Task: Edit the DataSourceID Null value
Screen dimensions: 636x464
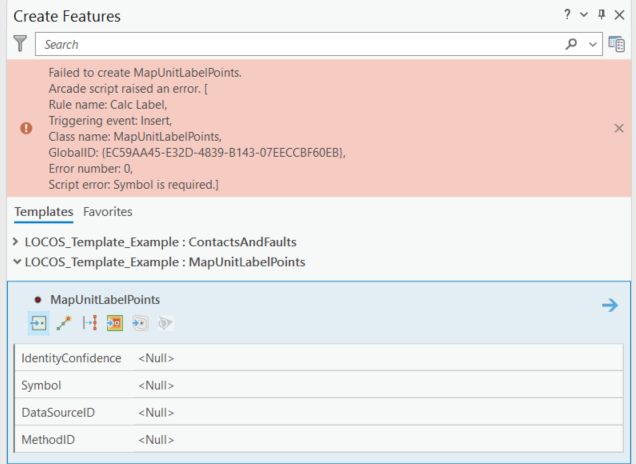Action: [x=378, y=412]
